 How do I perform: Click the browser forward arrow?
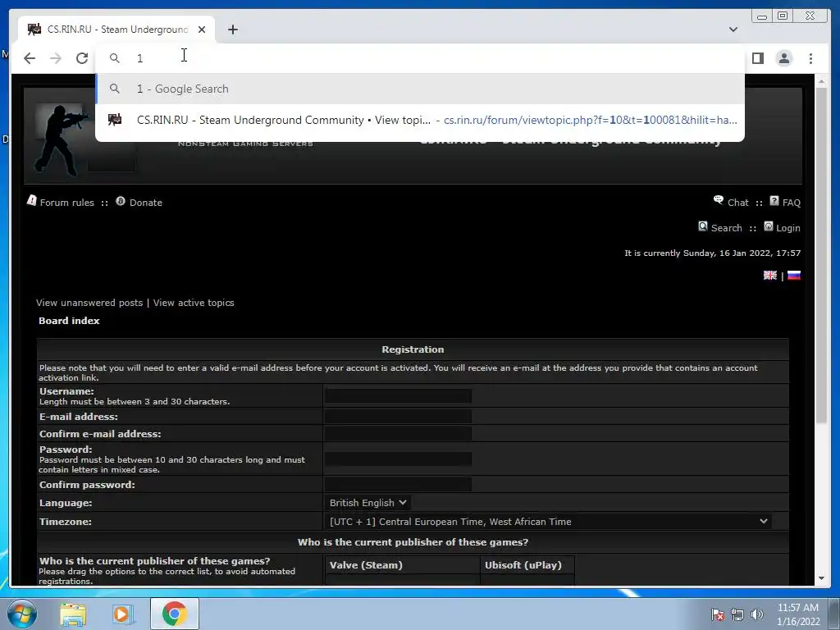56,58
